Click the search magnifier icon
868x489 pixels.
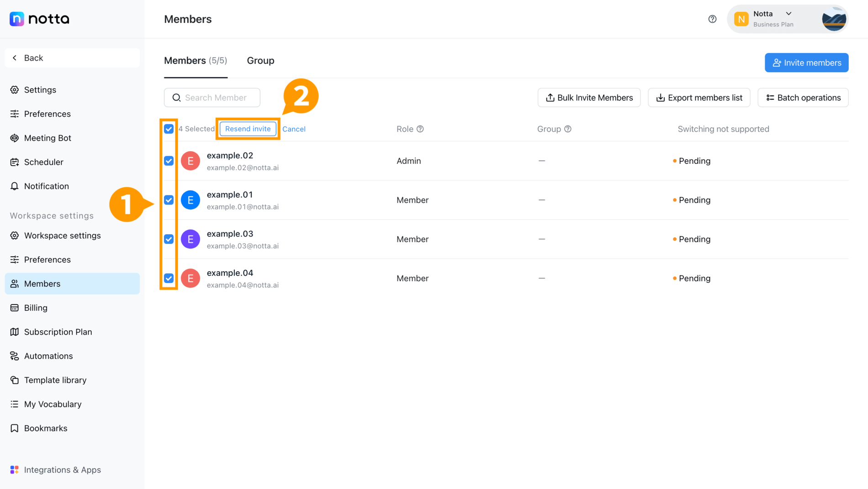pos(176,98)
